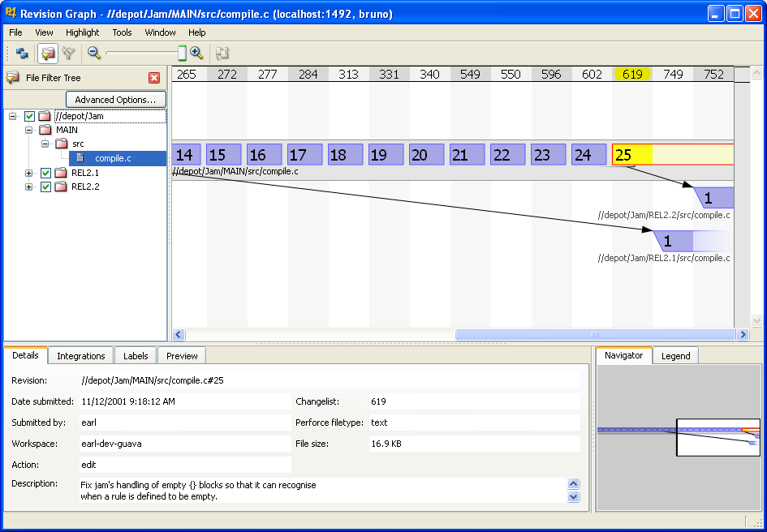Click the zoom slider handle
767x532 pixels.
point(182,54)
